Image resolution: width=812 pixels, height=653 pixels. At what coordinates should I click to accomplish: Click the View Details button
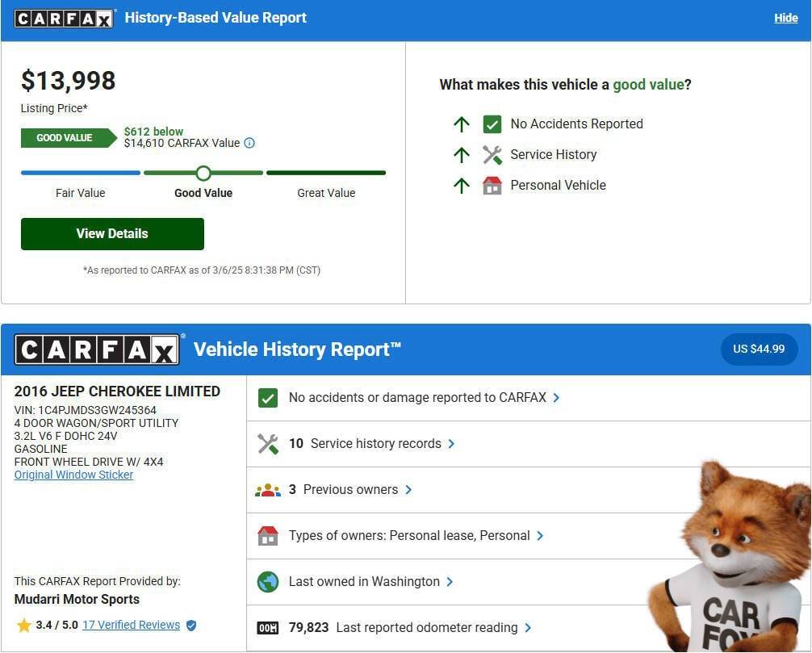112,234
